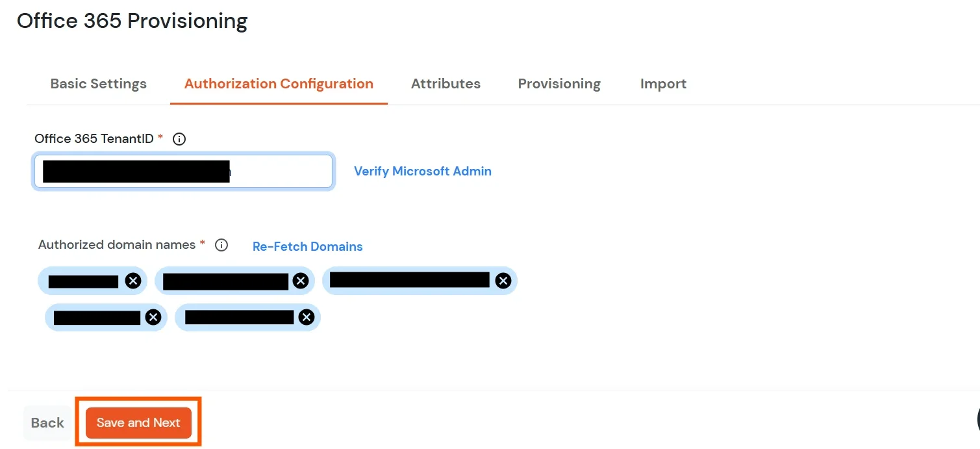Click the Verify Microsoft Admin link

[x=422, y=171]
